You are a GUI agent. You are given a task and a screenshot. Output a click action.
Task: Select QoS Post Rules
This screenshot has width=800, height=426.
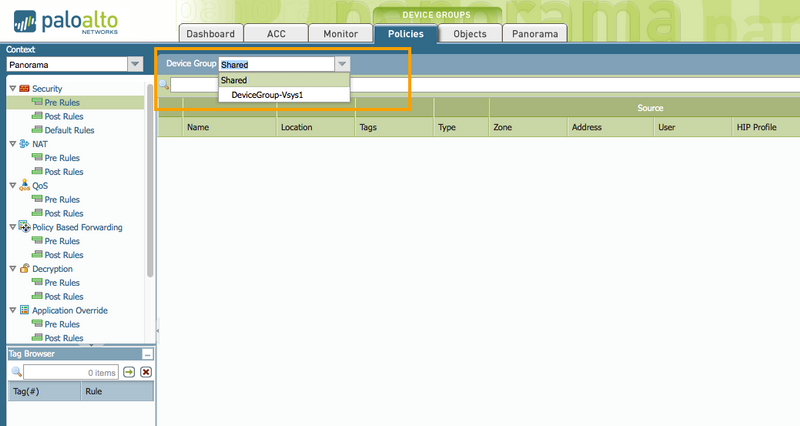[64, 213]
